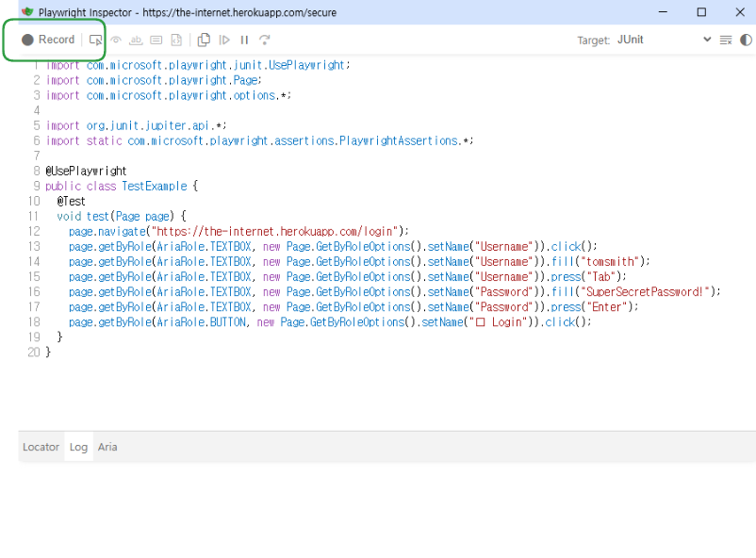Select the fill("tomsmith") code line
756x558 pixels.
359,261
